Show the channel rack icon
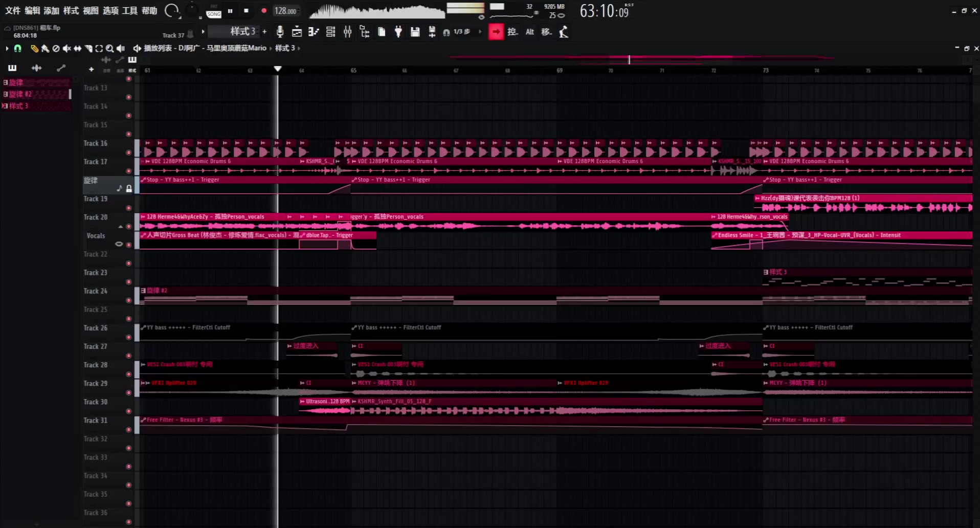This screenshot has height=528, width=980. pos(330,32)
